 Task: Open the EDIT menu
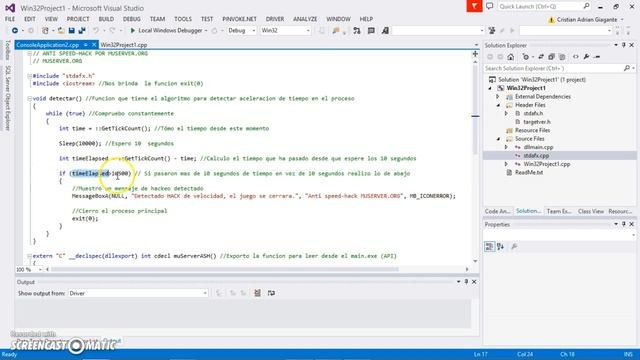click(30, 19)
